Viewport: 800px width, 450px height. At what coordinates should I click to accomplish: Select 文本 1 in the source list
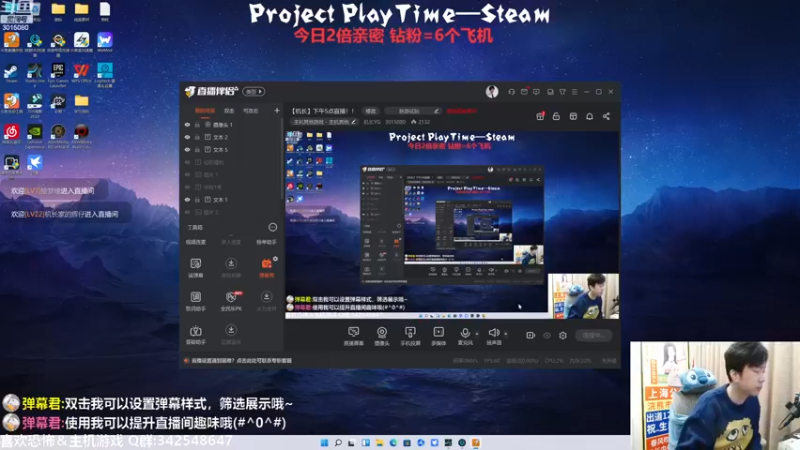[220, 199]
